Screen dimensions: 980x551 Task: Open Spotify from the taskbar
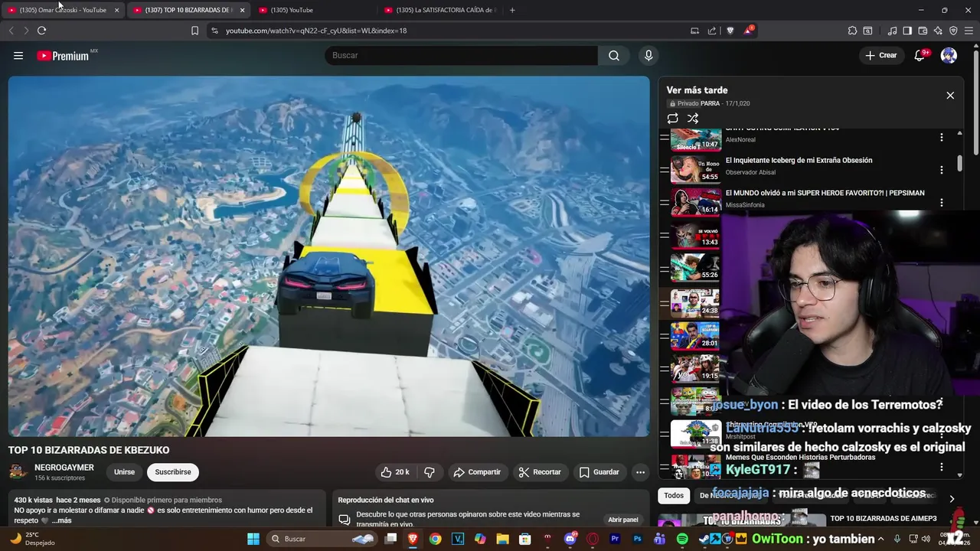pyautogui.click(x=682, y=539)
